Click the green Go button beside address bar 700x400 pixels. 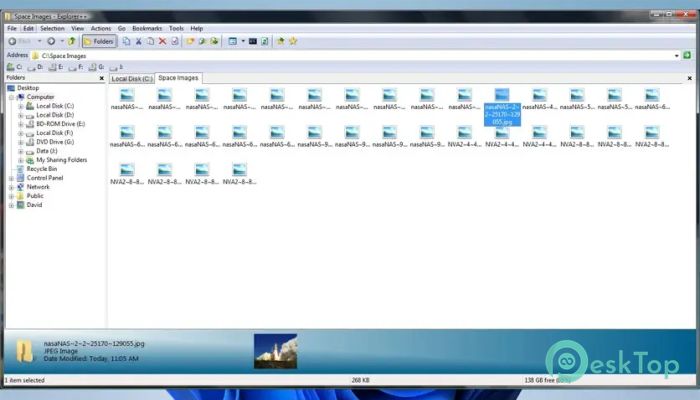pos(687,55)
